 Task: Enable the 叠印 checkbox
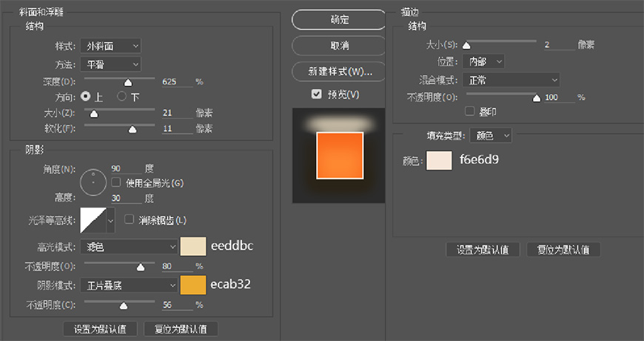pyautogui.click(x=469, y=110)
